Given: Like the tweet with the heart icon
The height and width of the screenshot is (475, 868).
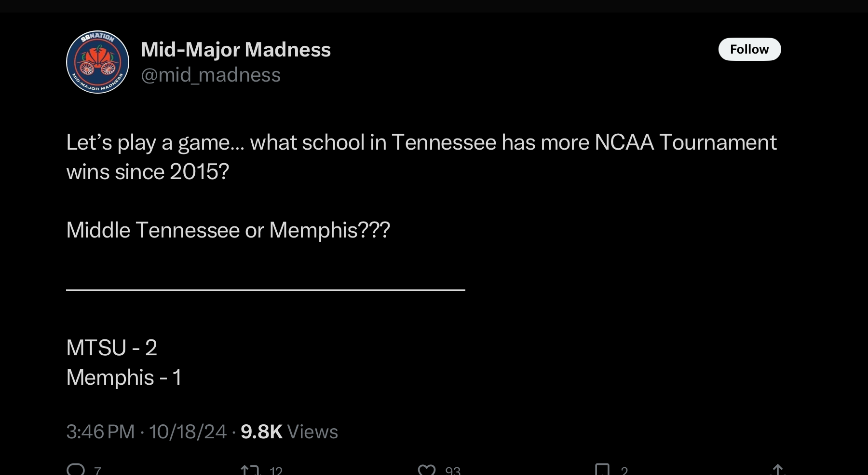Looking at the screenshot, I should [427, 470].
